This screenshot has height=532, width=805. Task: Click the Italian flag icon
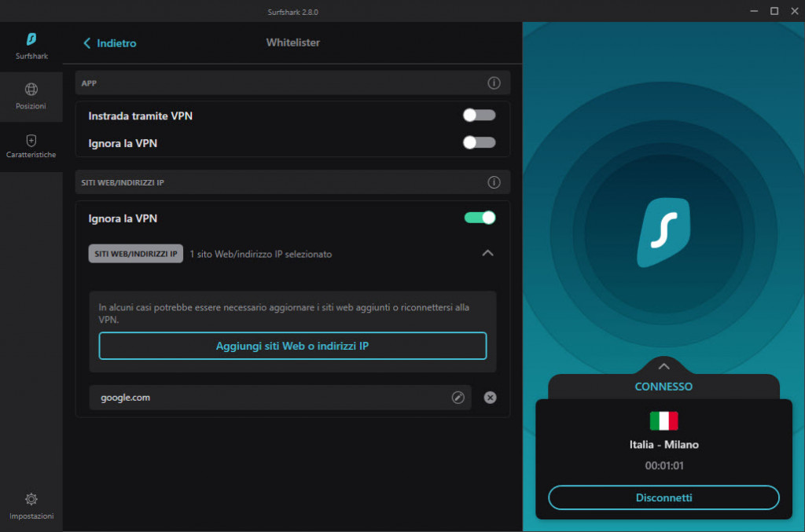(663, 420)
